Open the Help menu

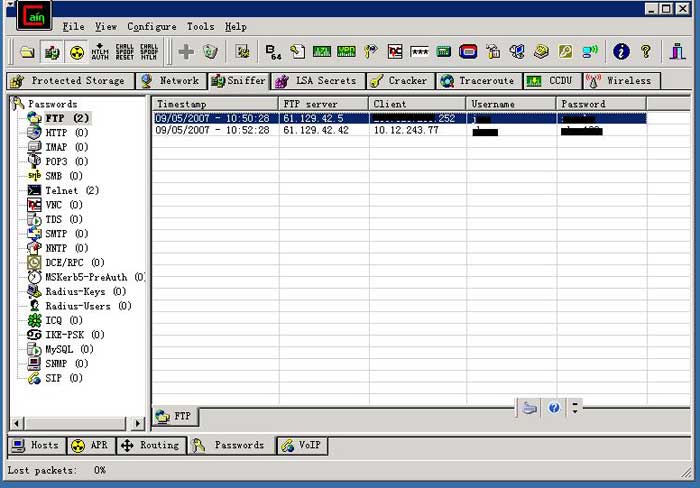click(x=236, y=27)
